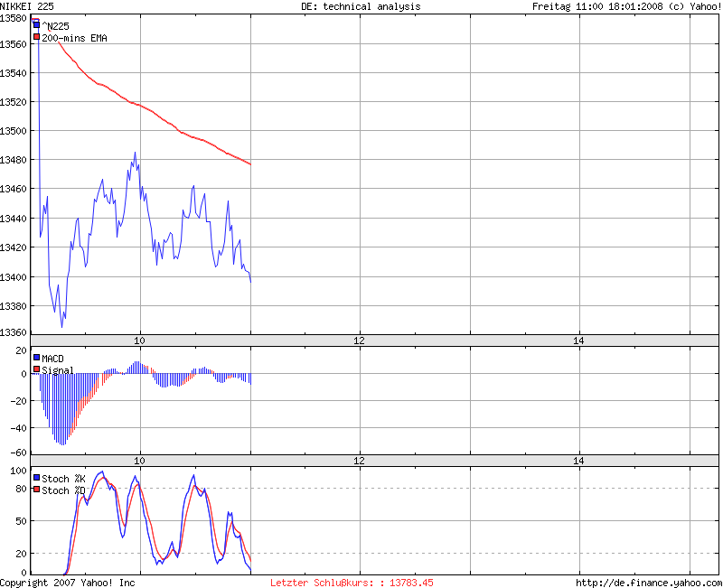723x588 pixels.
Task: Click the red 200-mins EMA legend swatch
Action: pyautogui.click(x=36, y=36)
